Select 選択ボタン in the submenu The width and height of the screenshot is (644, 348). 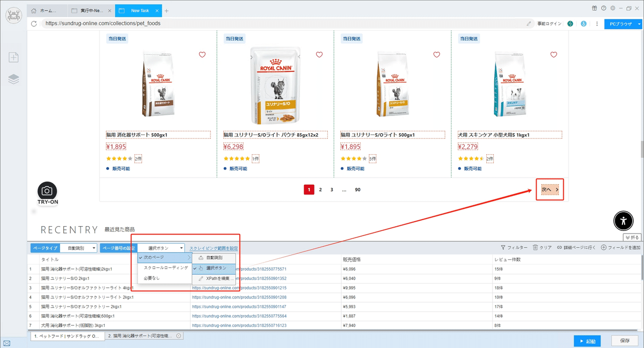(x=214, y=268)
